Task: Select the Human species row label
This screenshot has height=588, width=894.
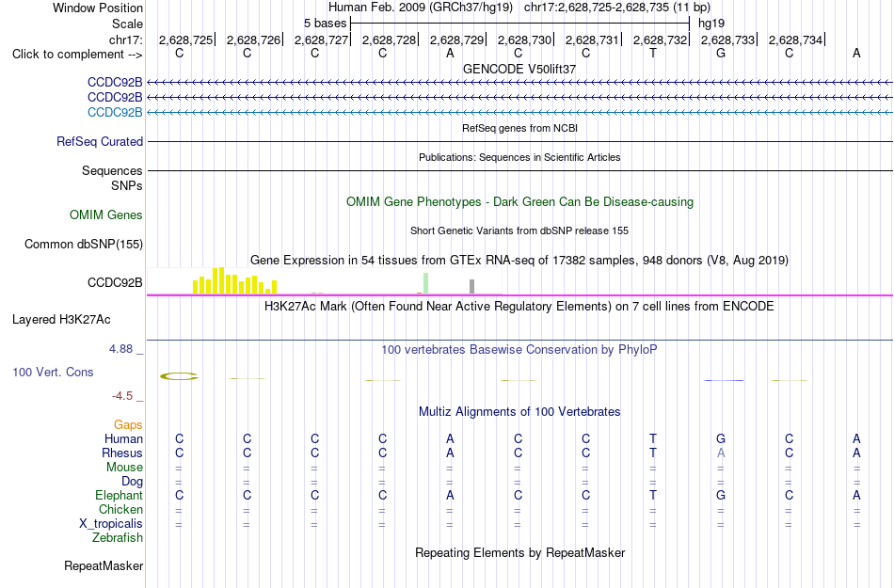Action: [x=123, y=438]
